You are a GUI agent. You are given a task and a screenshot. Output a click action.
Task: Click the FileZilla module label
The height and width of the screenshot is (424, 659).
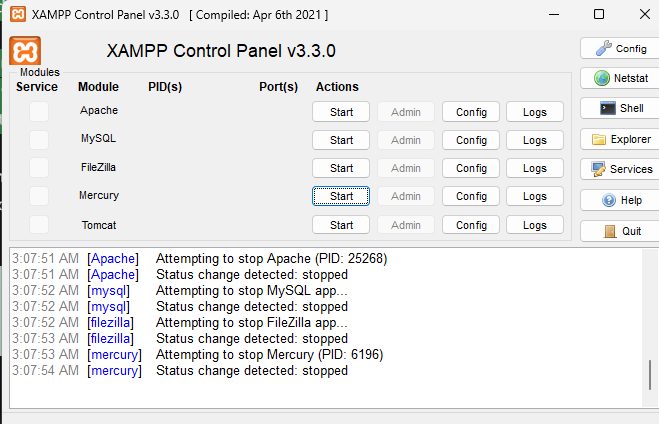(98, 167)
